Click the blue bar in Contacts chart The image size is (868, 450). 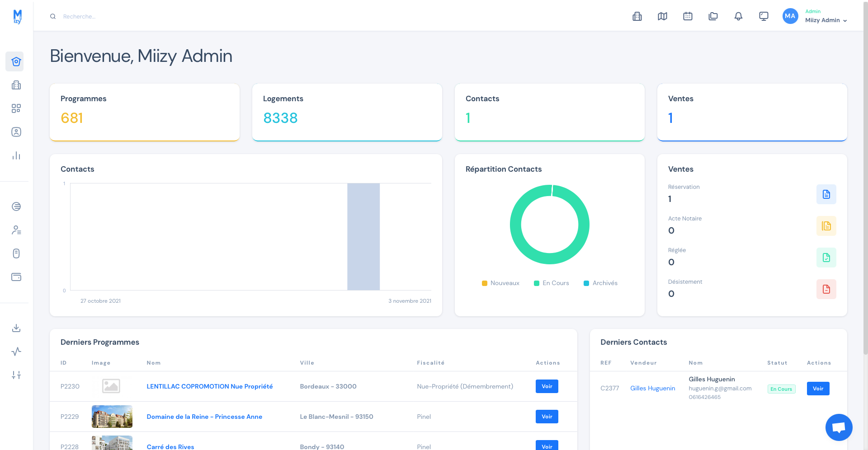coord(363,237)
